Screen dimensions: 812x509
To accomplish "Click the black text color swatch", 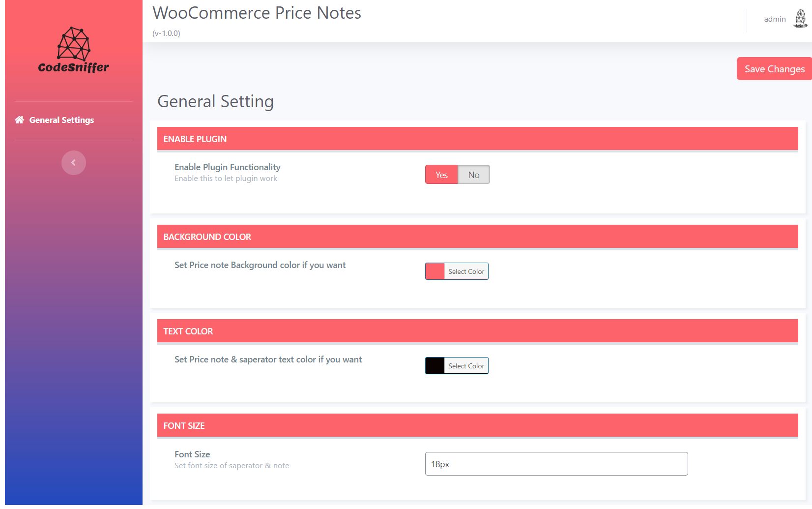I will [x=435, y=366].
